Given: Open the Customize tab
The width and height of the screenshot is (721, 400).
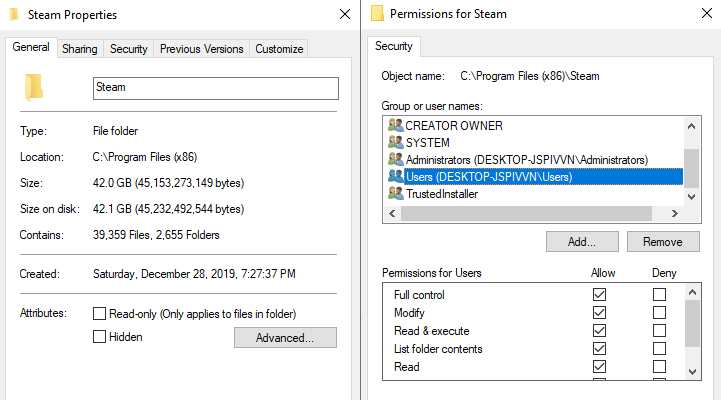Looking at the screenshot, I should (x=279, y=49).
